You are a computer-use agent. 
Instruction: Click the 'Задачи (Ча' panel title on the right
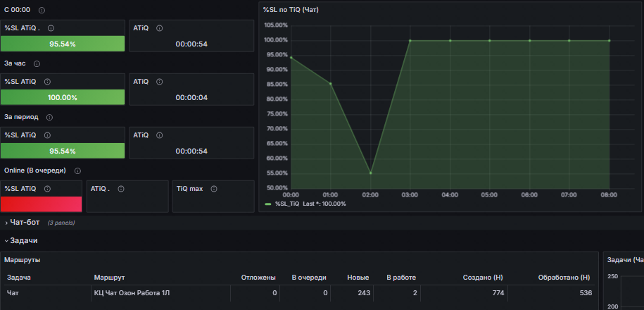tap(625, 260)
